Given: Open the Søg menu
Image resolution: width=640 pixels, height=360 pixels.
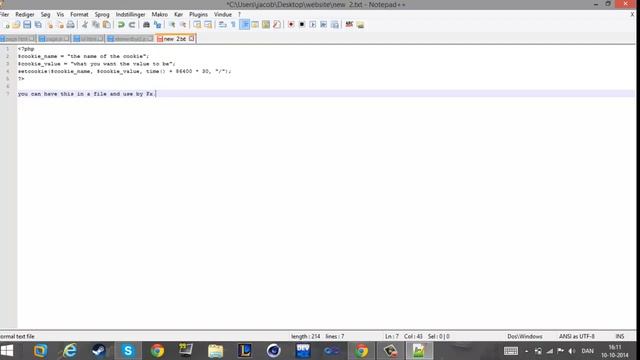Looking at the screenshot, I should (45, 14).
